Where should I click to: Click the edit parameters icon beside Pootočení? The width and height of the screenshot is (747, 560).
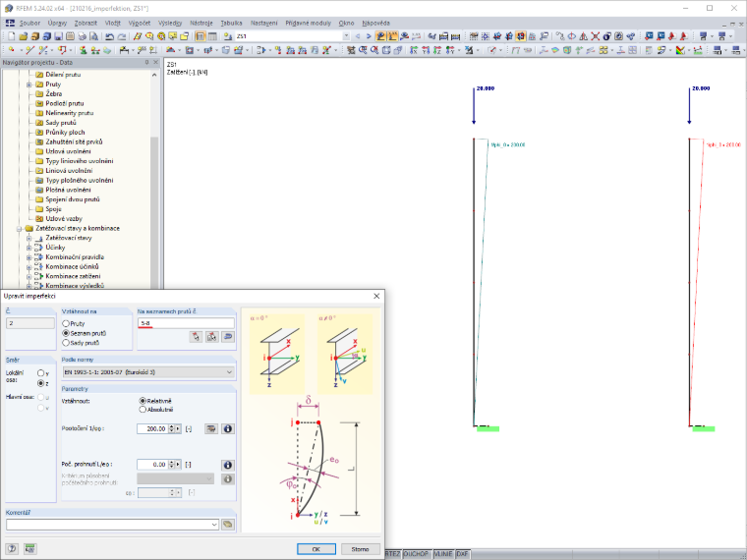(x=211, y=428)
